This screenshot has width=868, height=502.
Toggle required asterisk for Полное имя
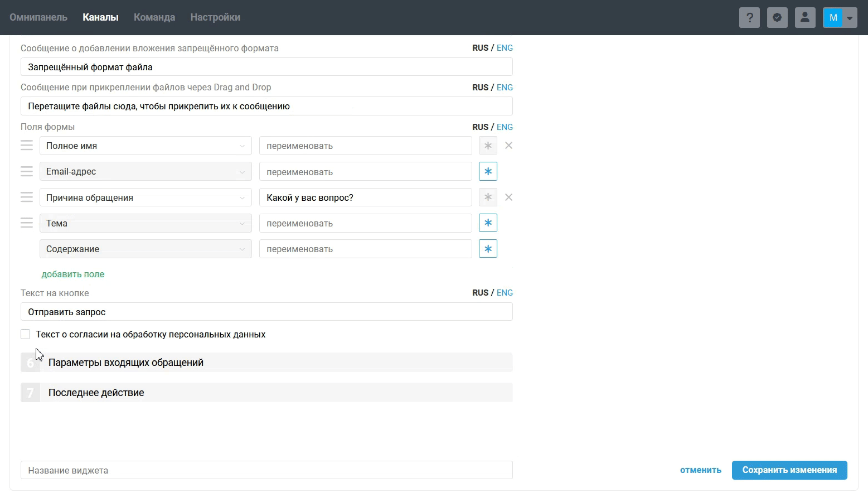coord(488,146)
